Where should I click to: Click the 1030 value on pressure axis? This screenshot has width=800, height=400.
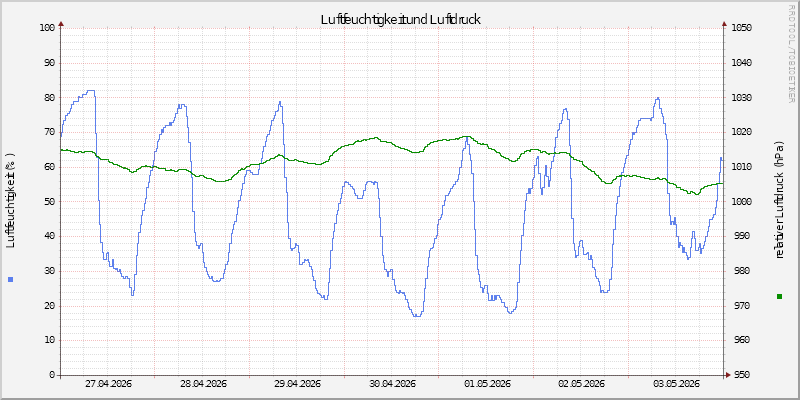[x=740, y=97]
